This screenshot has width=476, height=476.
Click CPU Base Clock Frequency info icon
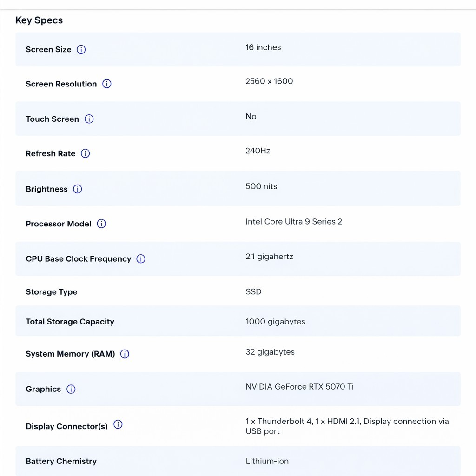click(141, 259)
